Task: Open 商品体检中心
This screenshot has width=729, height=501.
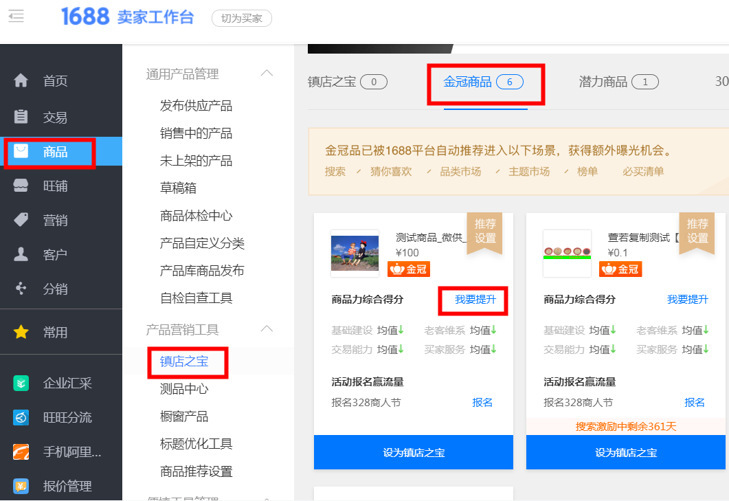Action: tap(196, 215)
